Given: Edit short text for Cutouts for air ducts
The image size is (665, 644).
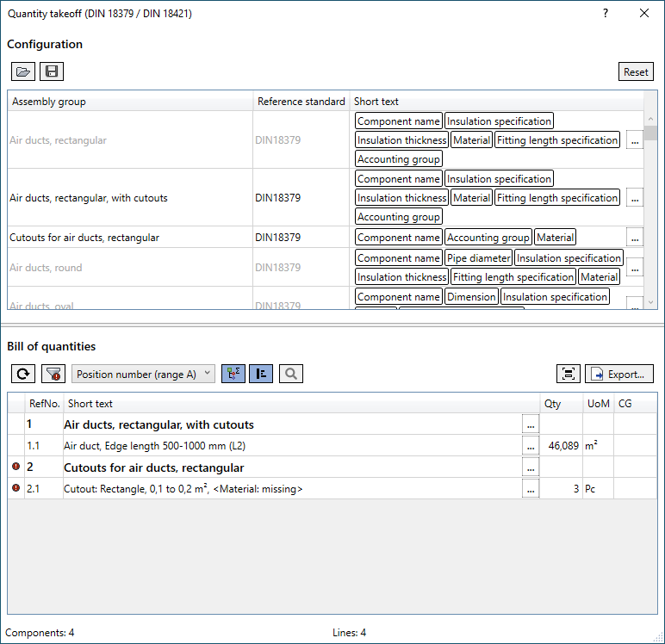Looking at the screenshot, I should pyautogui.click(x=635, y=237).
